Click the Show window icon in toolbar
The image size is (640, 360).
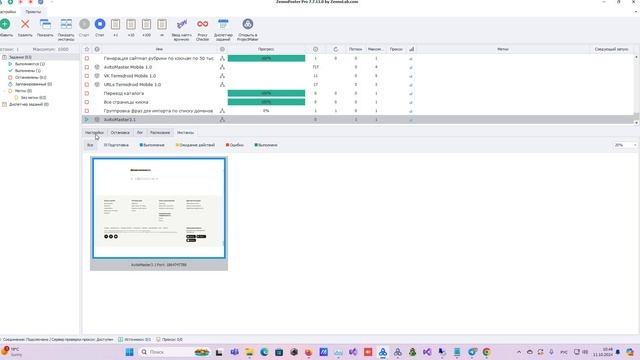pos(45,24)
